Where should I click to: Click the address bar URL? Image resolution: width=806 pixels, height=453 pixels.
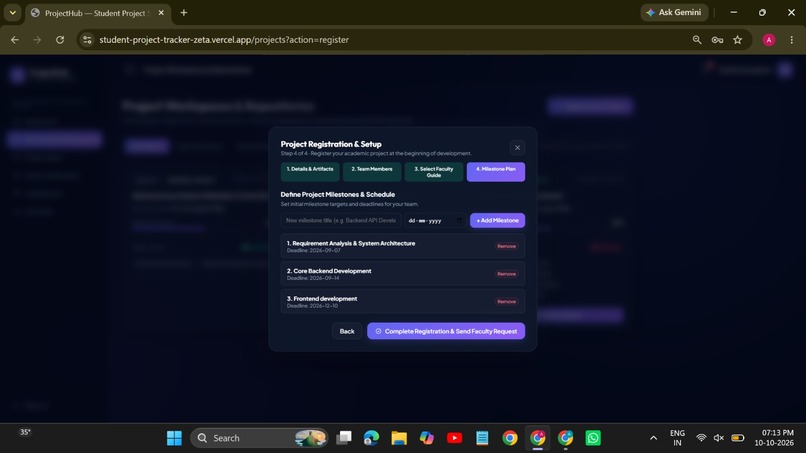click(224, 40)
